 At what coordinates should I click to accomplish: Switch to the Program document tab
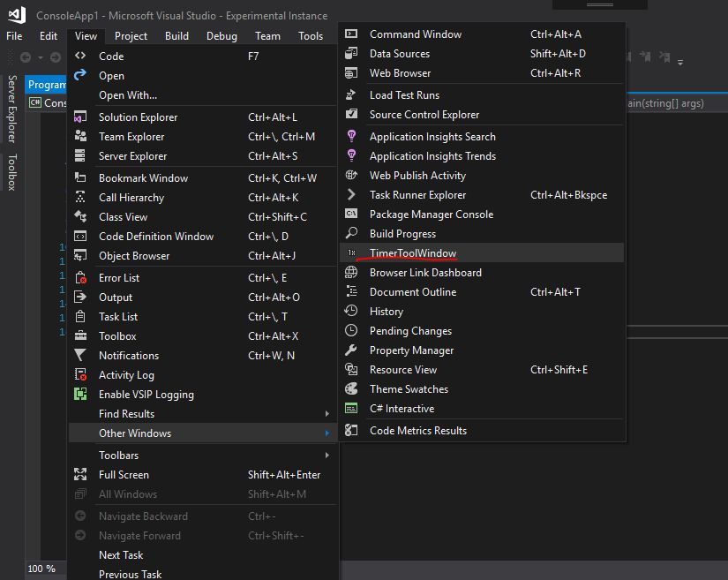click(46, 85)
